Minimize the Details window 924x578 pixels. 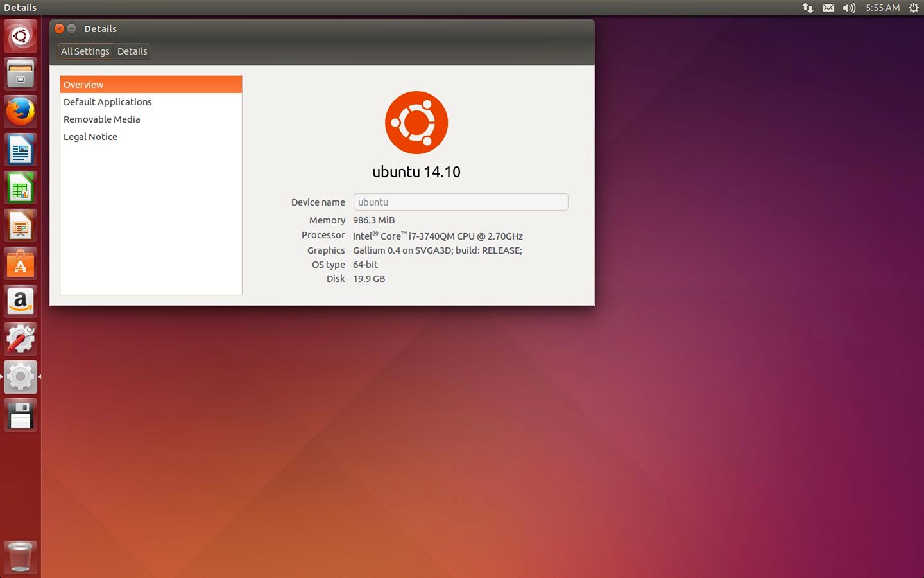click(72, 28)
